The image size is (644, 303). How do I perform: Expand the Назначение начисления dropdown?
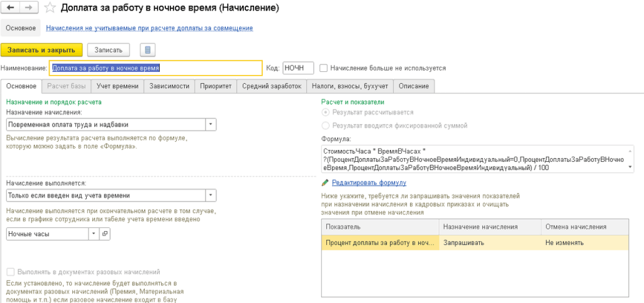211,125
